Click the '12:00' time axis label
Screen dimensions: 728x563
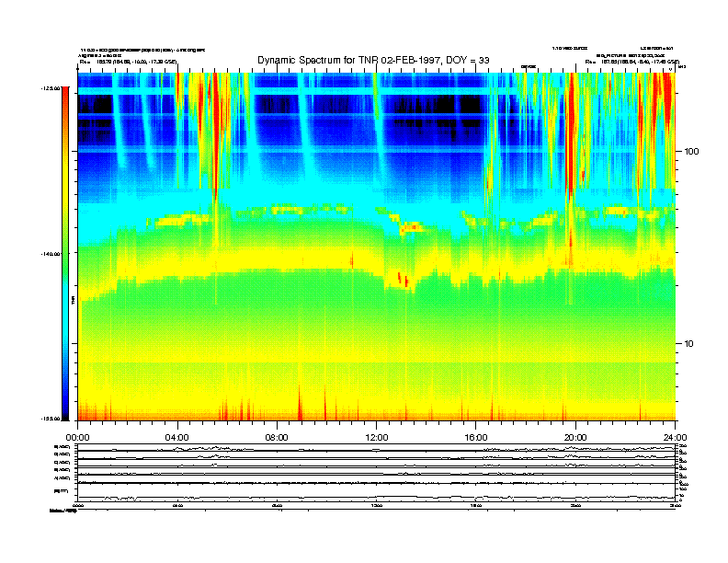pos(377,438)
